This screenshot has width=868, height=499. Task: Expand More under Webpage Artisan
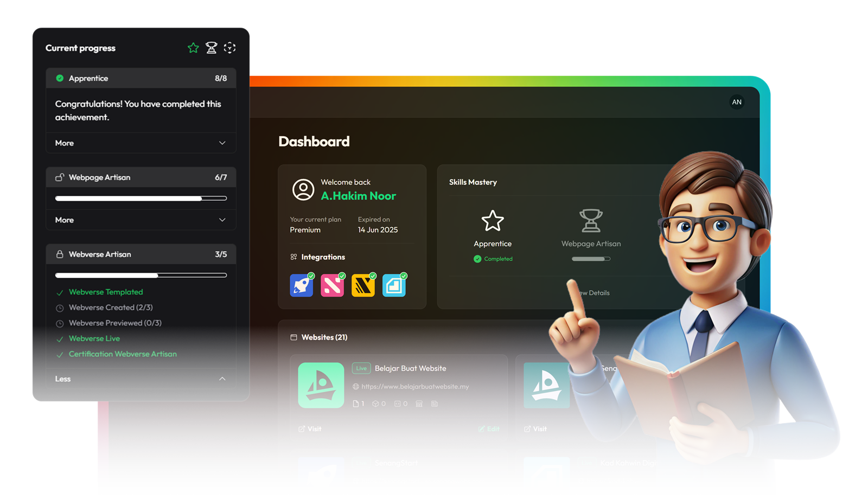pos(141,220)
